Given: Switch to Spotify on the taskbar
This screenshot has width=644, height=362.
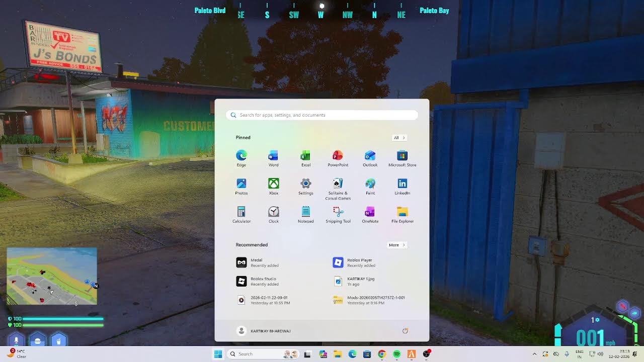Looking at the screenshot, I should pos(396,354).
